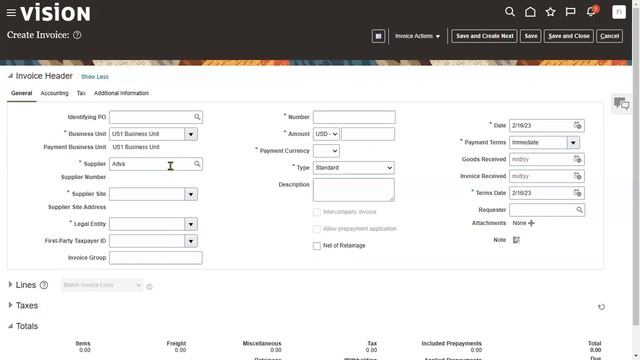This screenshot has height=360, width=640.
Task: Switch to Accounting tab
Action: tap(54, 93)
